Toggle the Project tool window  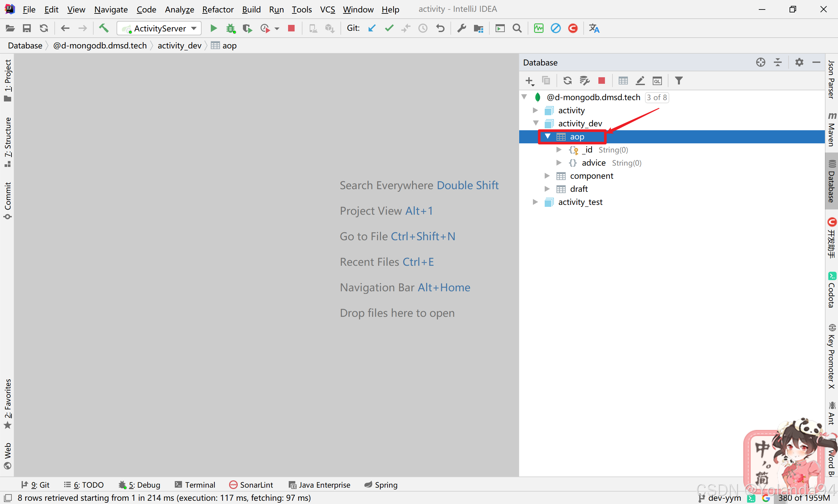8,80
